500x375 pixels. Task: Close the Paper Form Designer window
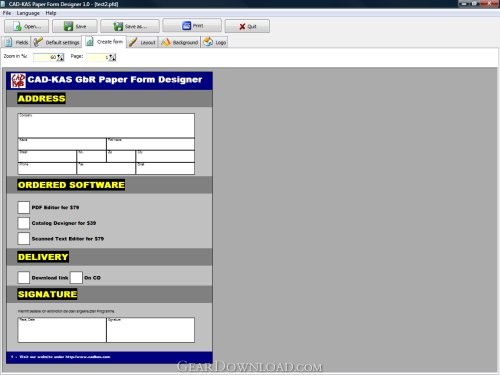click(490, 3)
